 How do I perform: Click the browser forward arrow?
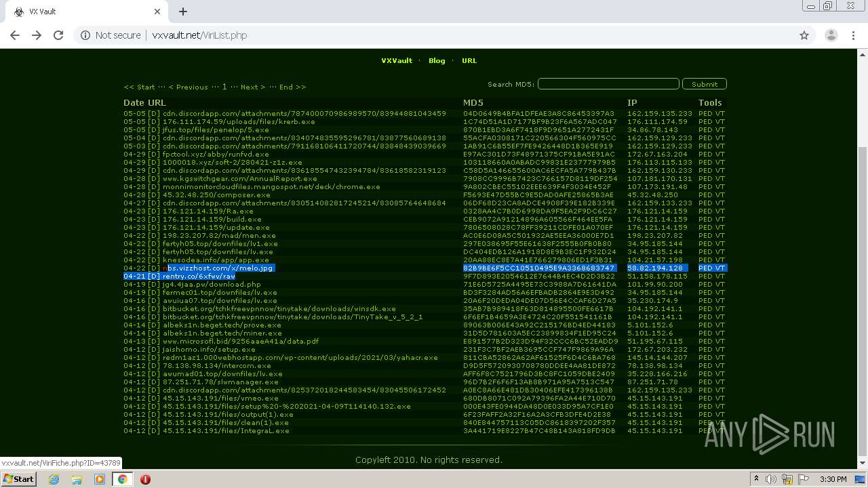click(x=37, y=35)
